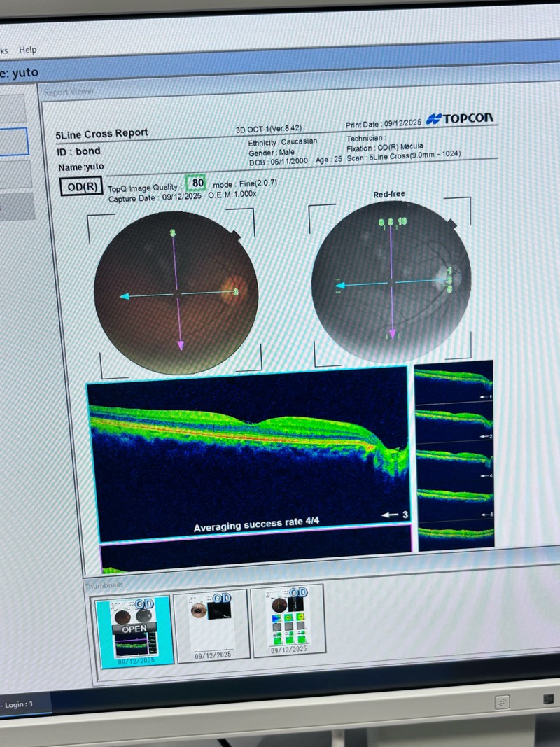Select the color fundus image
This screenshot has width=560, height=747.
176,293
